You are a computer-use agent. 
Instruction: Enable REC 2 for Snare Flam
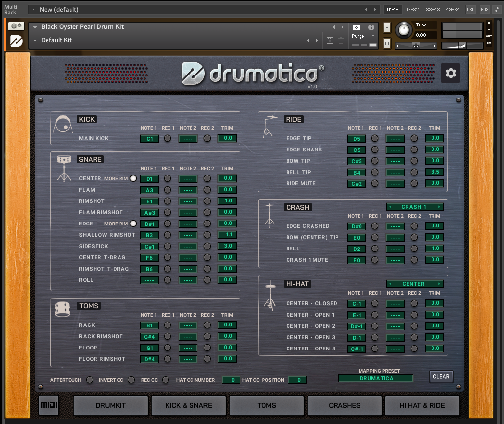207,190
